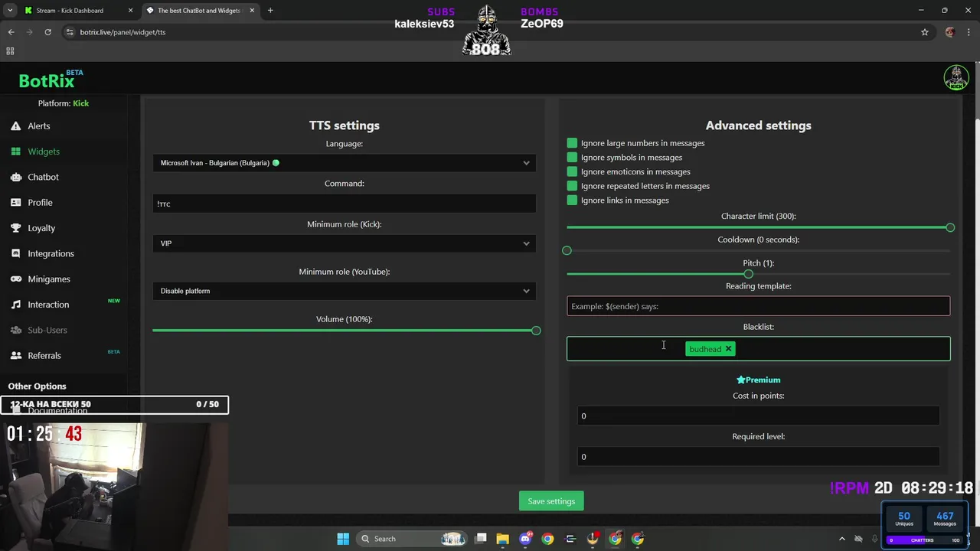Open the Chatbot section
Viewport: 980px width, 551px height.
click(43, 177)
